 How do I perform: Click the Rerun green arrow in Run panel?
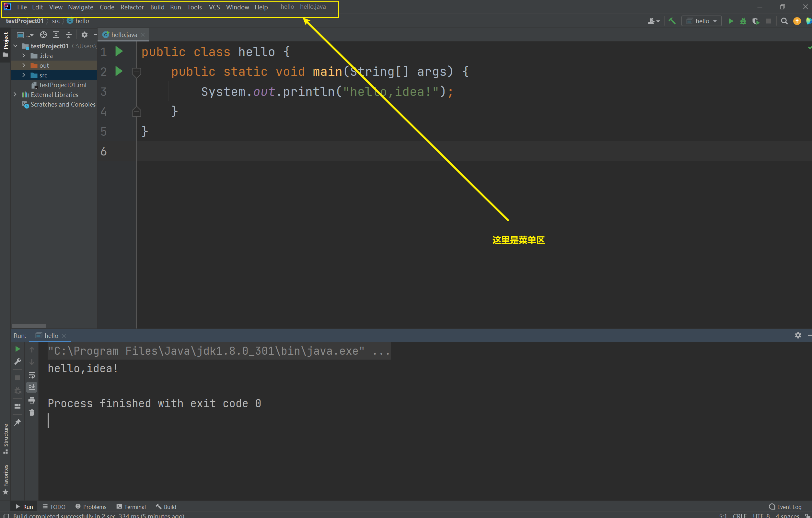(17, 349)
